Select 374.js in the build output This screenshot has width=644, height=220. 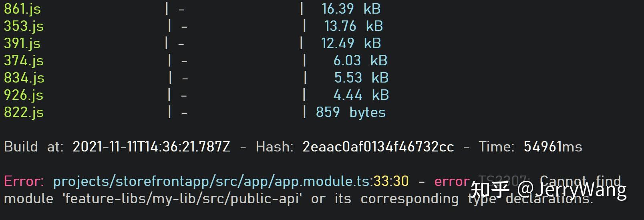tap(24, 61)
